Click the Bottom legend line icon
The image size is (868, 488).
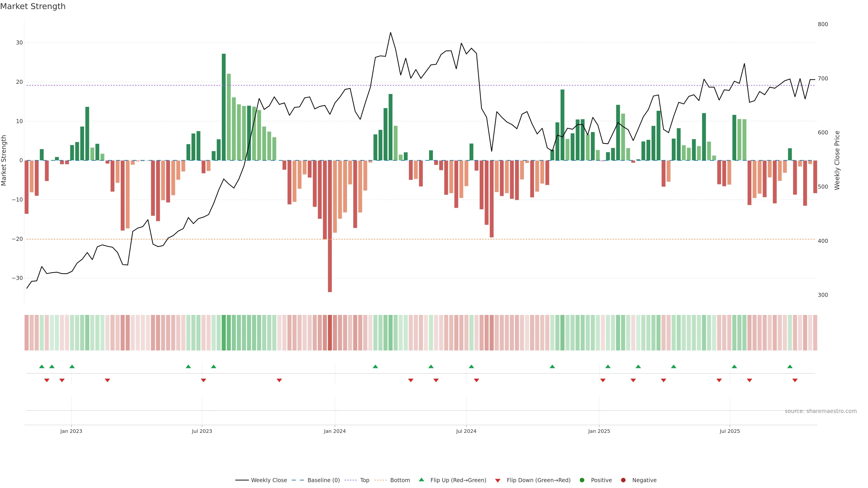point(380,480)
